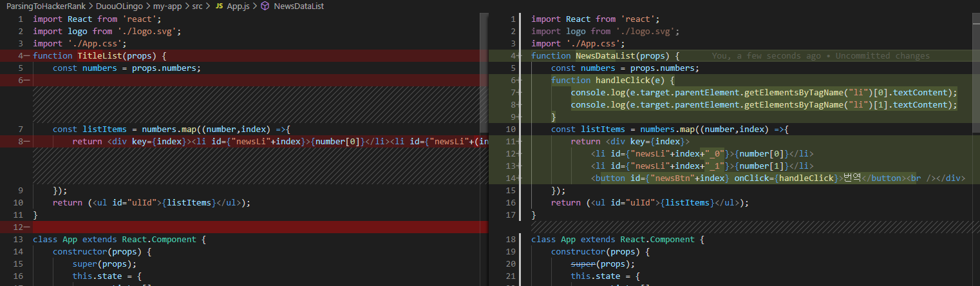980x286 pixels.
Task: Click li line with "newsLi"+index+"_1"
Action: coord(702,166)
